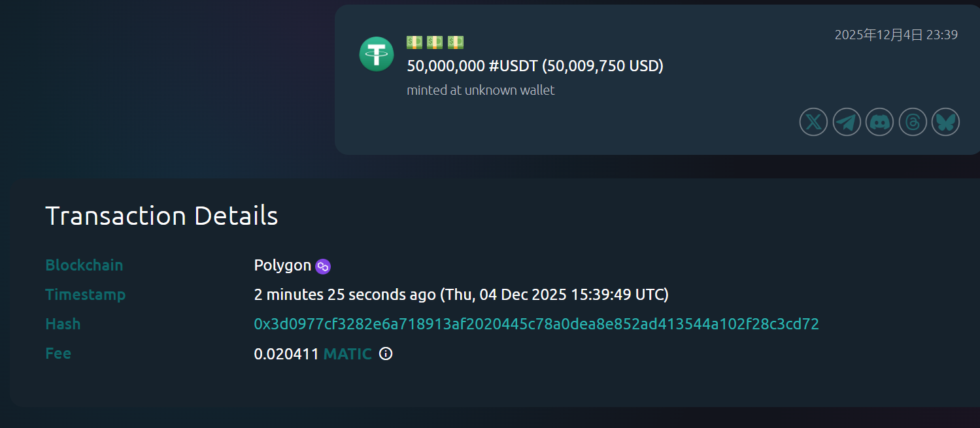
Task: Open the transaction hash link
Action: (536, 324)
